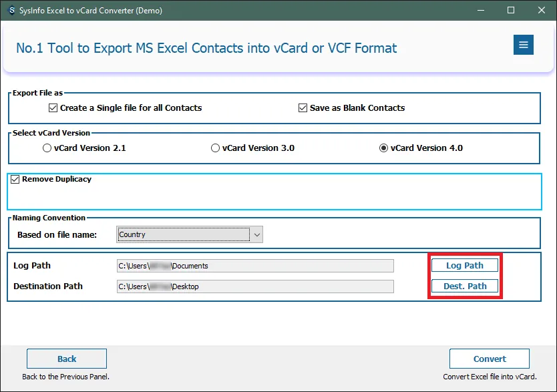557x392 pixels.
Task: Maximize the converter window
Action: [511, 11]
